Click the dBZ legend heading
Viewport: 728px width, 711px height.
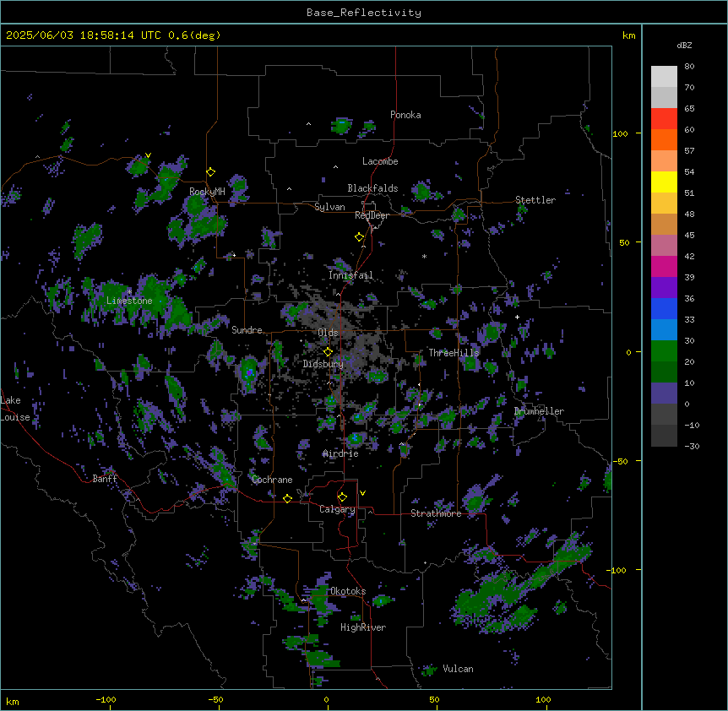684,46
